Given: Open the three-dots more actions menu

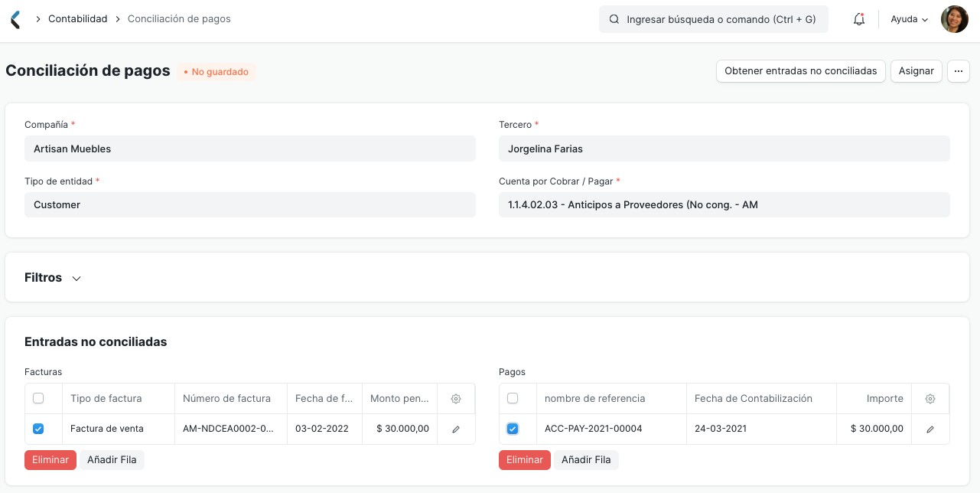Looking at the screenshot, I should tap(959, 71).
